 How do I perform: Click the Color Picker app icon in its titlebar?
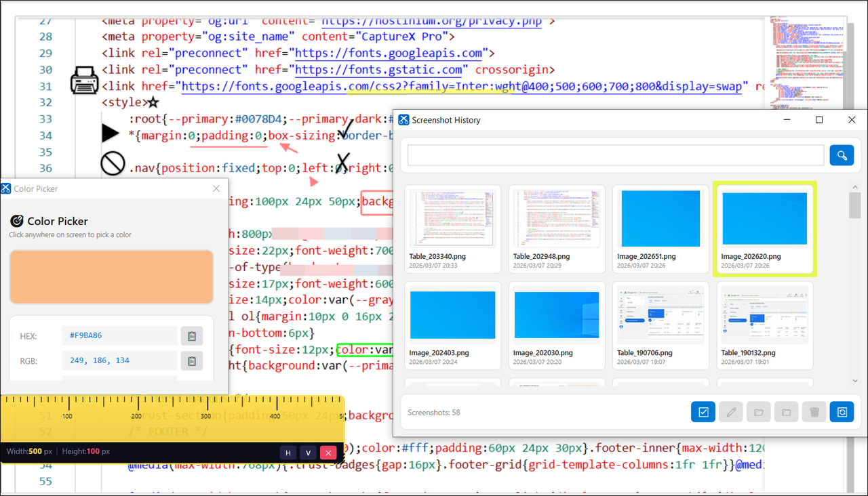(x=7, y=188)
